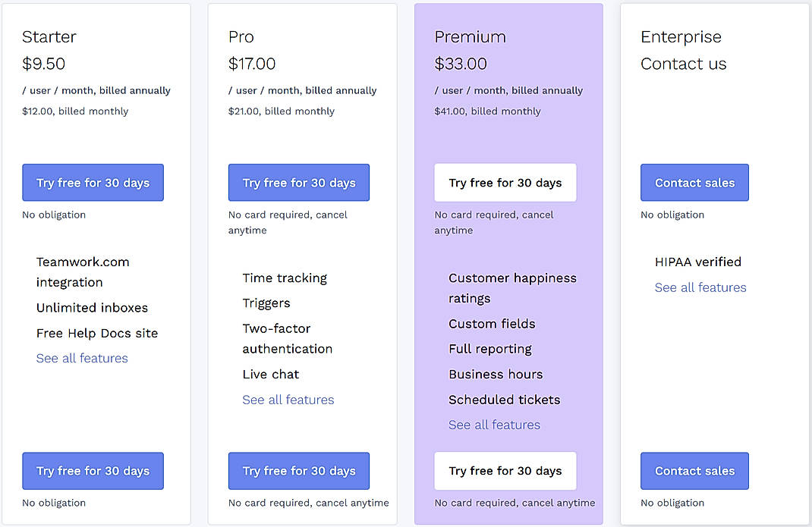Click the bottom Starter trial button
Image resolution: width=812 pixels, height=527 pixels.
(93, 471)
